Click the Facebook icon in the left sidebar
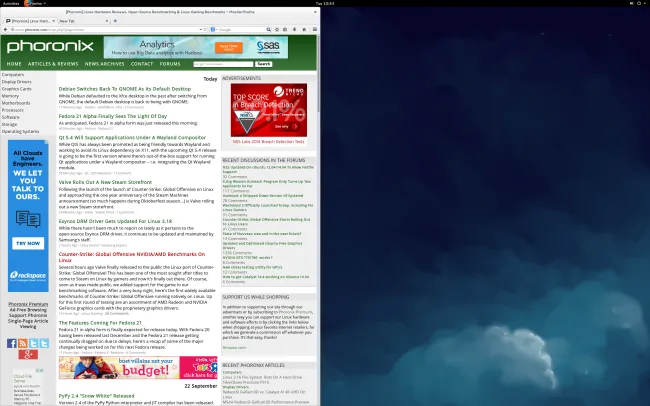The image size is (650, 406). click(x=12, y=343)
